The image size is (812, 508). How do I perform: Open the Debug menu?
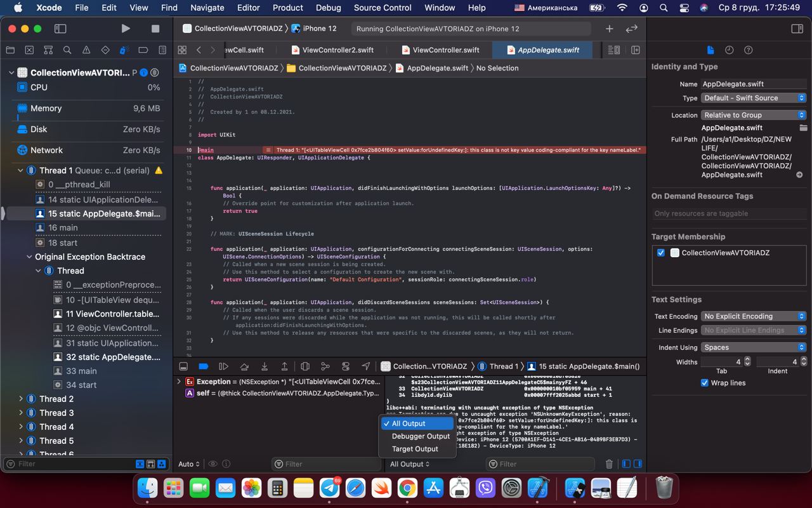328,8
